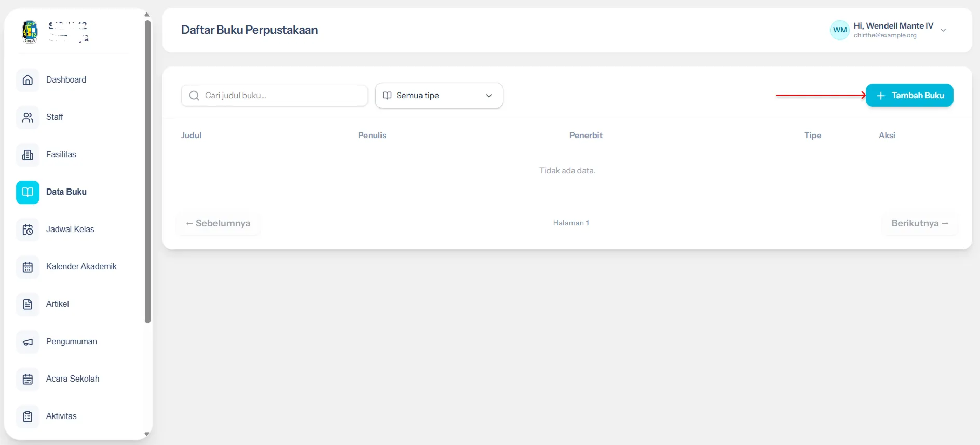Go to previous page with Sebelumnya

point(218,223)
